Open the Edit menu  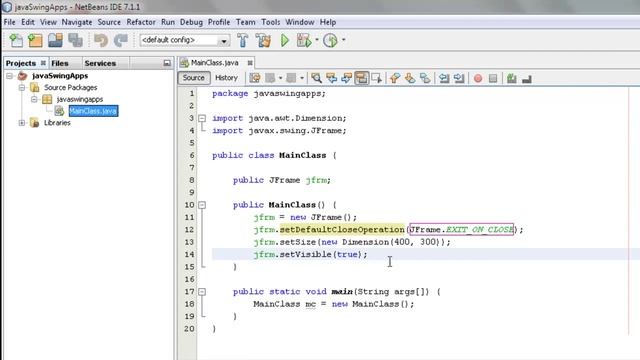tap(28, 22)
